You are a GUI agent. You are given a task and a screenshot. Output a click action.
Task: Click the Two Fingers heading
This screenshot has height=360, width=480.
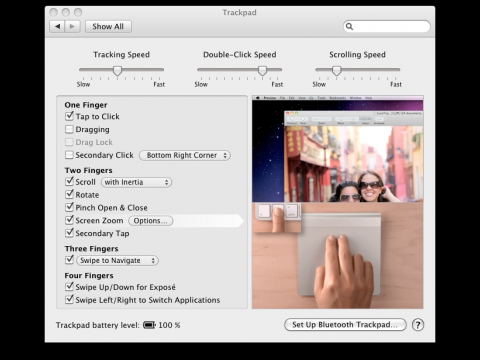(88, 170)
